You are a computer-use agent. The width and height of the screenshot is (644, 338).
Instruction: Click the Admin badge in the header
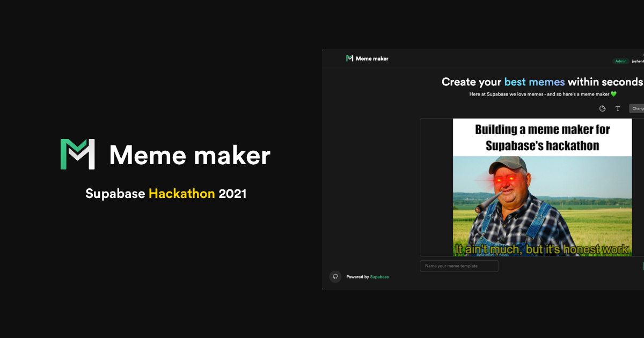pos(621,61)
